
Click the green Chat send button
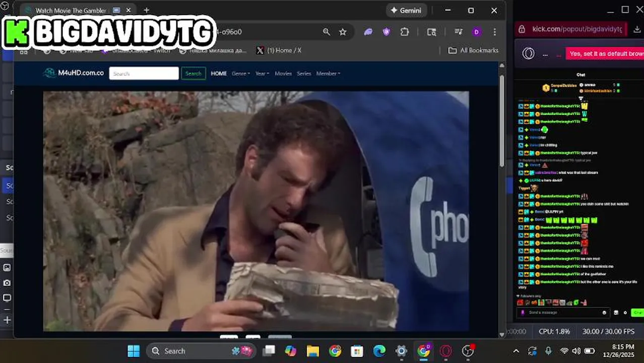click(x=637, y=313)
